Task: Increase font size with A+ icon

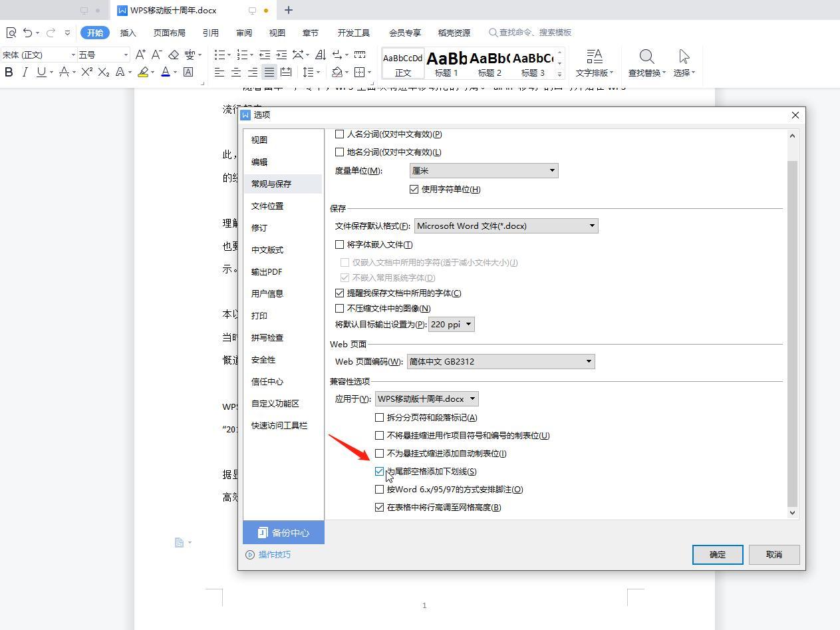Action: pos(140,55)
